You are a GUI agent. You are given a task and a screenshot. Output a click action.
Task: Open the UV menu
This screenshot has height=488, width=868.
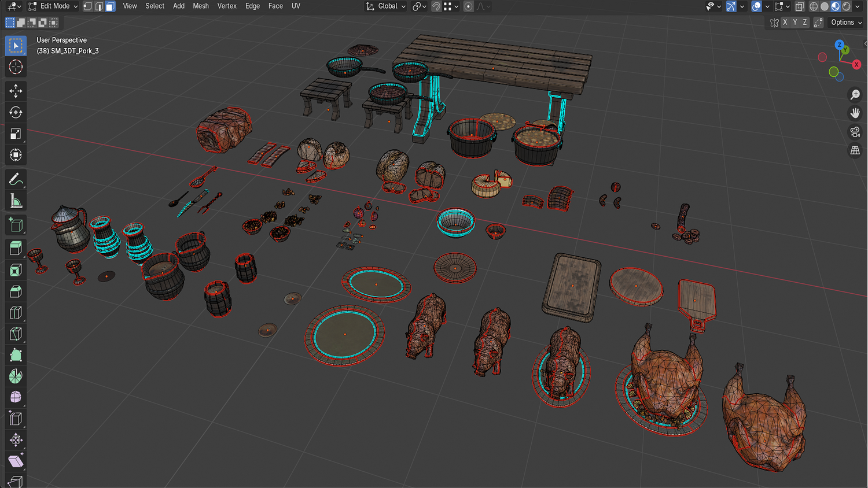point(296,6)
